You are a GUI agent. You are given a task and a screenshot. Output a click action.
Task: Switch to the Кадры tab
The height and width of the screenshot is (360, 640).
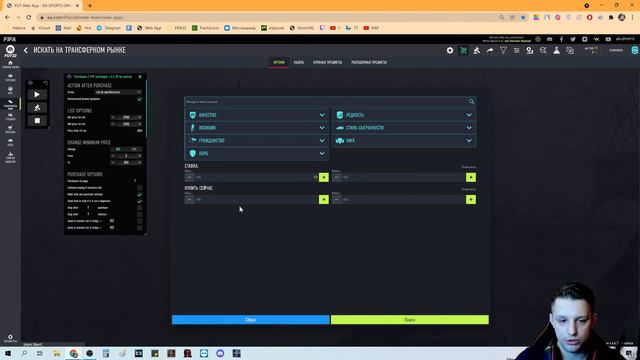tap(299, 62)
